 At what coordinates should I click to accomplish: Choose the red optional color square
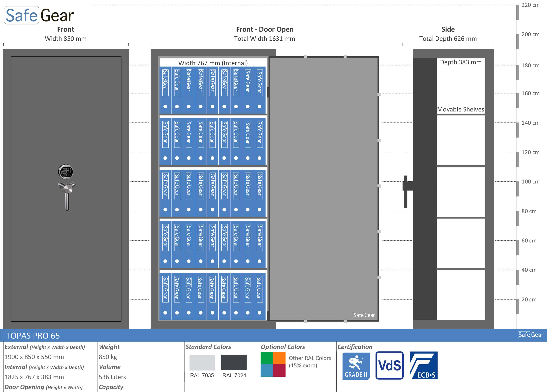click(x=279, y=371)
